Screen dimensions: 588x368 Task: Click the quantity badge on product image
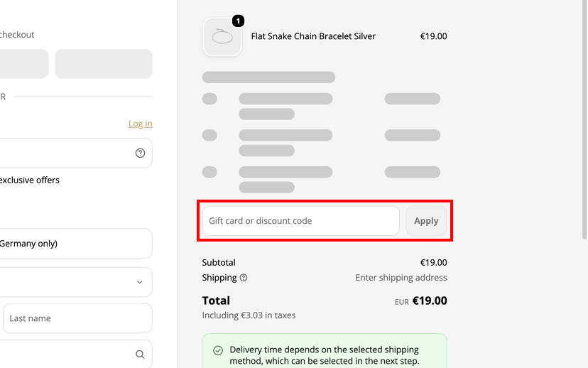(x=238, y=21)
